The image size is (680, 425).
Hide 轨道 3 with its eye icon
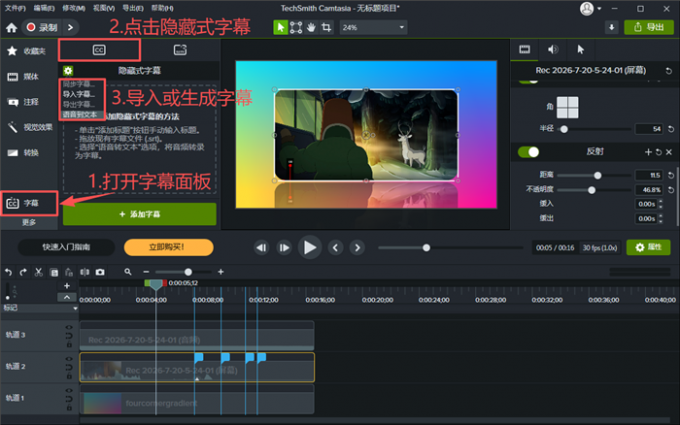coord(69,327)
